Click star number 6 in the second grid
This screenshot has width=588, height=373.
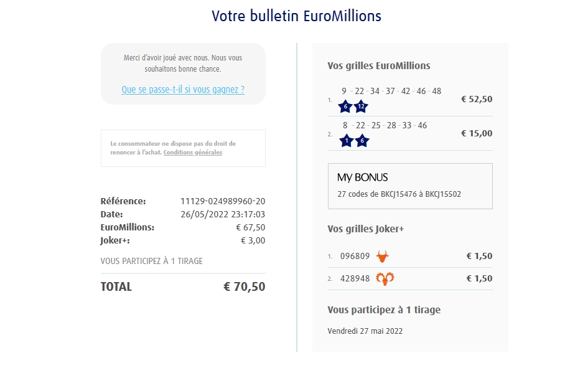[362, 141]
